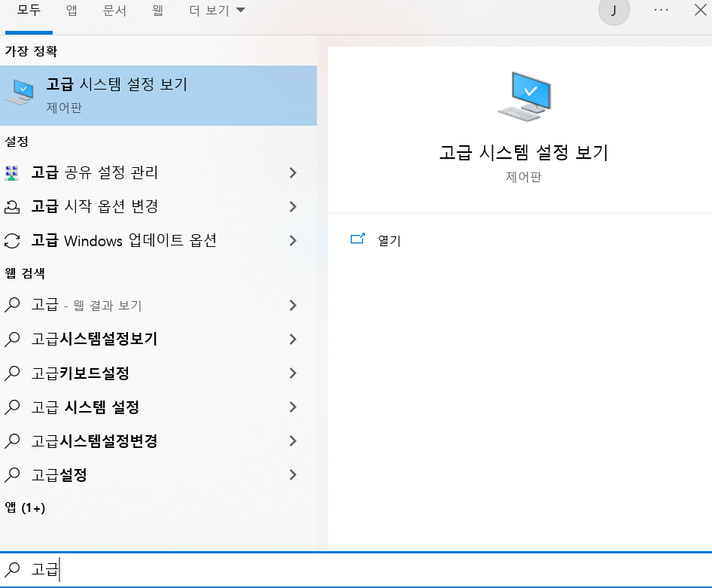The width and height of the screenshot is (712, 588).
Task: Click search icon beside 고급 - 웹 결과 보기
Action: pos(12,305)
